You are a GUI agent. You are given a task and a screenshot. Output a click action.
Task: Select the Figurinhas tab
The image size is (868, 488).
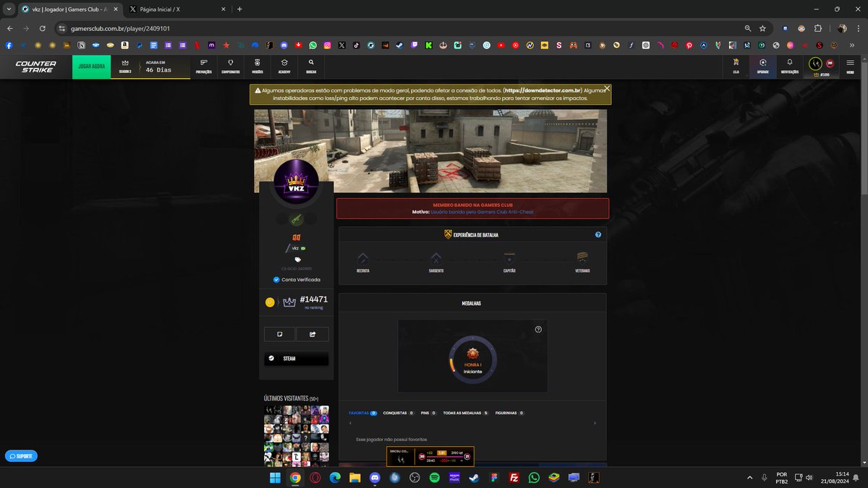pyautogui.click(x=509, y=413)
